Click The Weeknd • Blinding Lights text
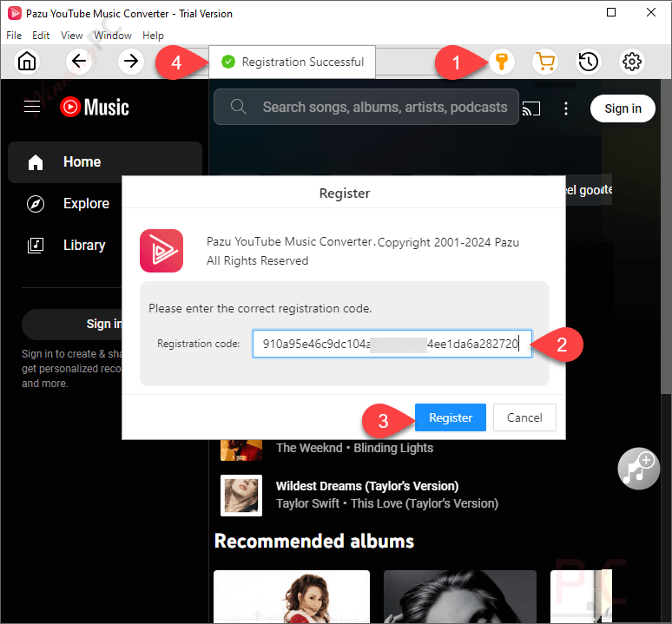672x624 pixels. coord(354,448)
